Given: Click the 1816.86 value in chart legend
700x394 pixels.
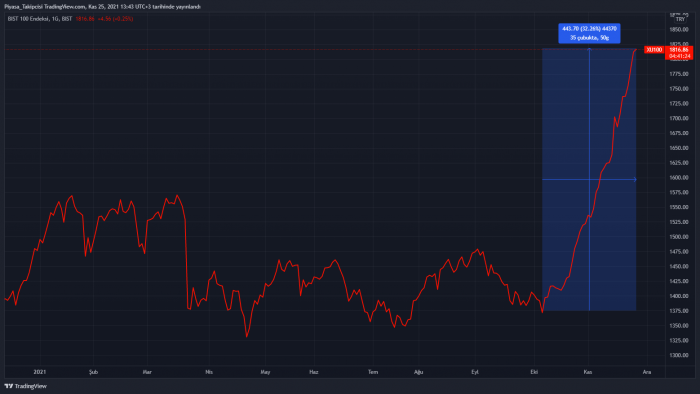Looking at the screenshot, I should [x=85, y=19].
